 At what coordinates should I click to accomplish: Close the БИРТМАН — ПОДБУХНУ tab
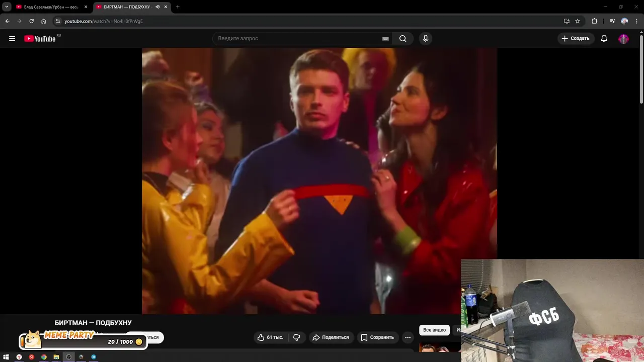point(166,7)
